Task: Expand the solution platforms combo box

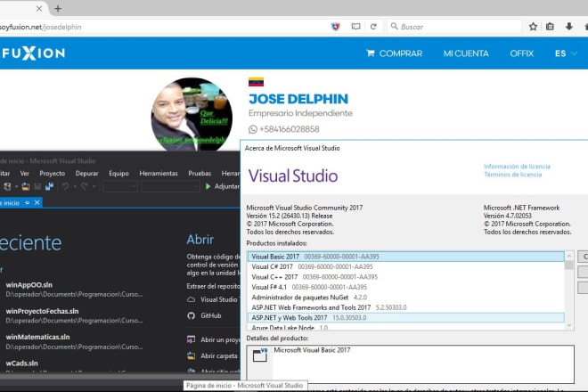Action: 170,186
